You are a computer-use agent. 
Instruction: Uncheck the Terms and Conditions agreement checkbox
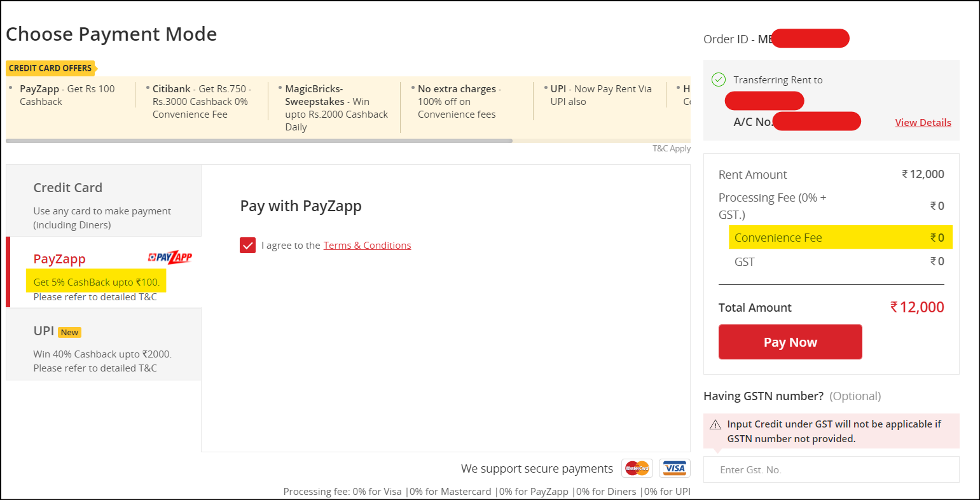coord(247,244)
